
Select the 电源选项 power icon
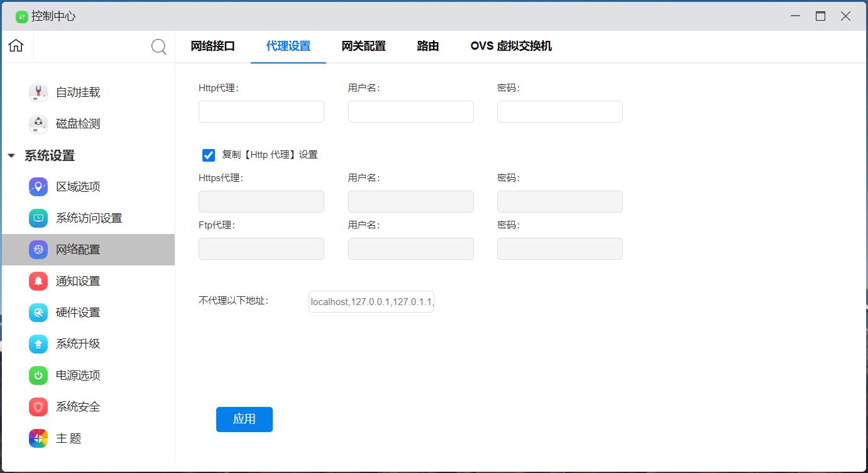pos(38,376)
